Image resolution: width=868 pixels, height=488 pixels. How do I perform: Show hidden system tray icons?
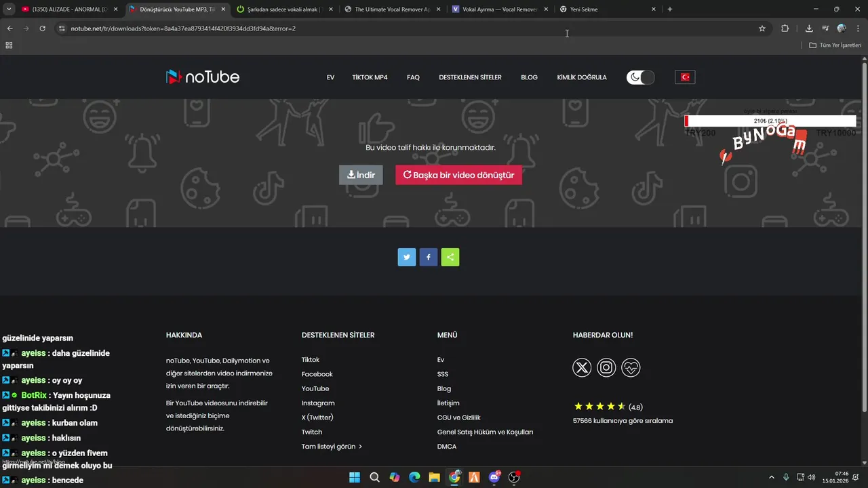point(771,477)
